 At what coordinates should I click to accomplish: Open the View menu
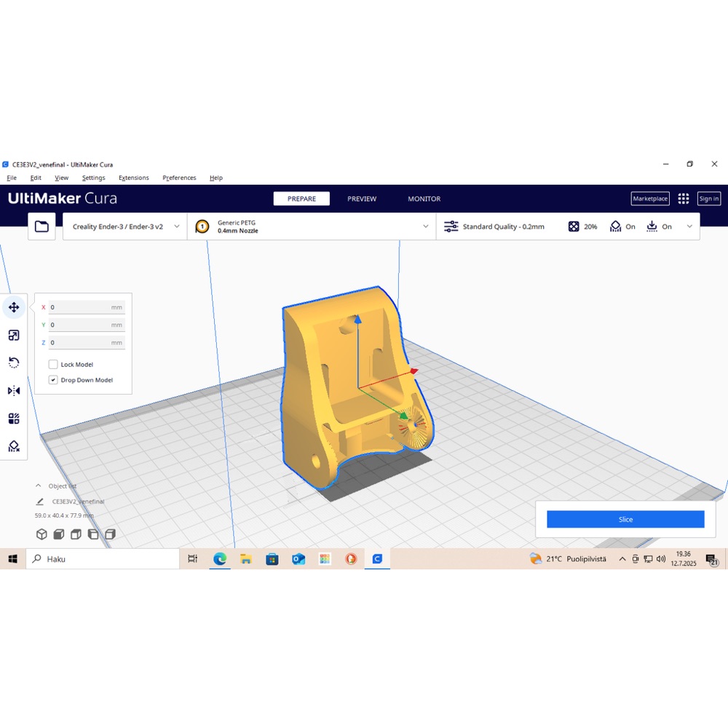coord(61,178)
